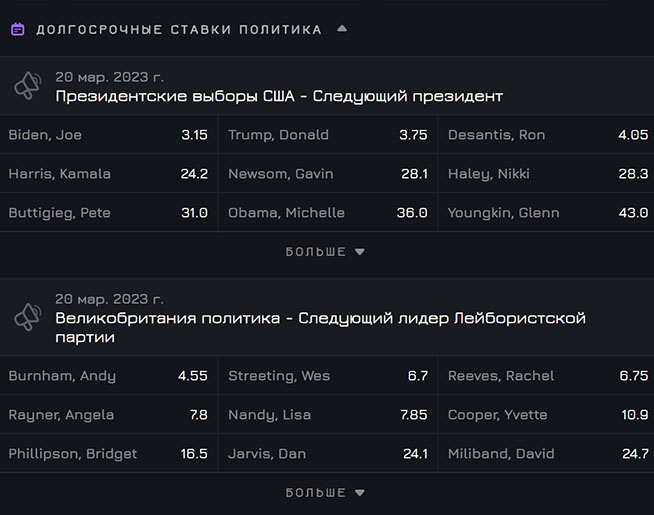This screenshot has width=654, height=515.
Task: Select Burnham, Andy at 4.55
Action: click(x=108, y=376)
